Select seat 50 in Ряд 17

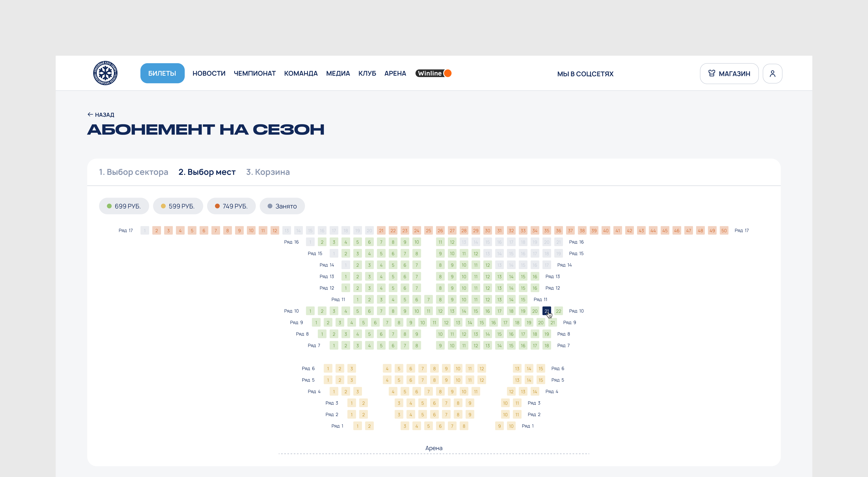[724, 230]
